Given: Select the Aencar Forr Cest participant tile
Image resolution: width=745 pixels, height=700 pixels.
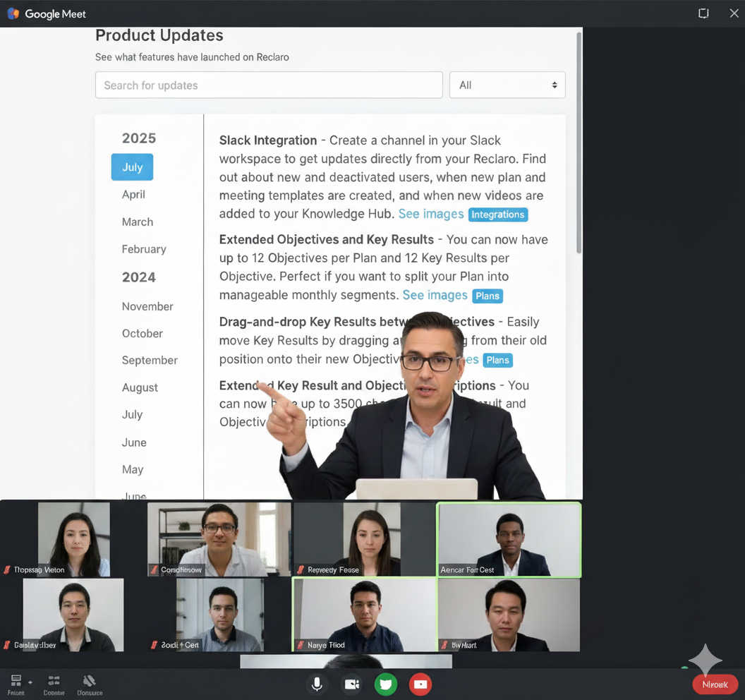Looking at the screenshot, I should 509,540.
